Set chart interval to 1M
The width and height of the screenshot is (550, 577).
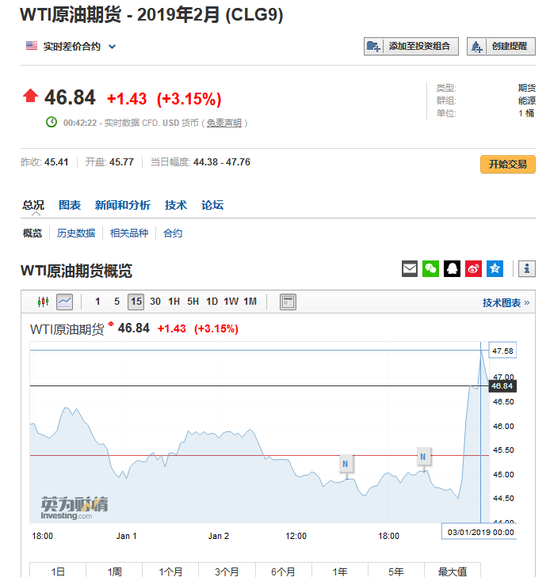pyautogui.click(x=250, y=302)
